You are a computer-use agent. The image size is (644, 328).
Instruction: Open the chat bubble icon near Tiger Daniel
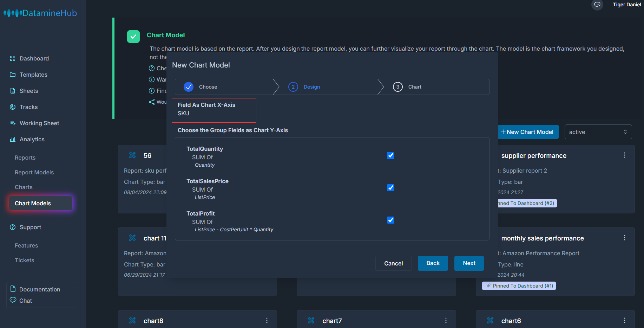point(597,5)
